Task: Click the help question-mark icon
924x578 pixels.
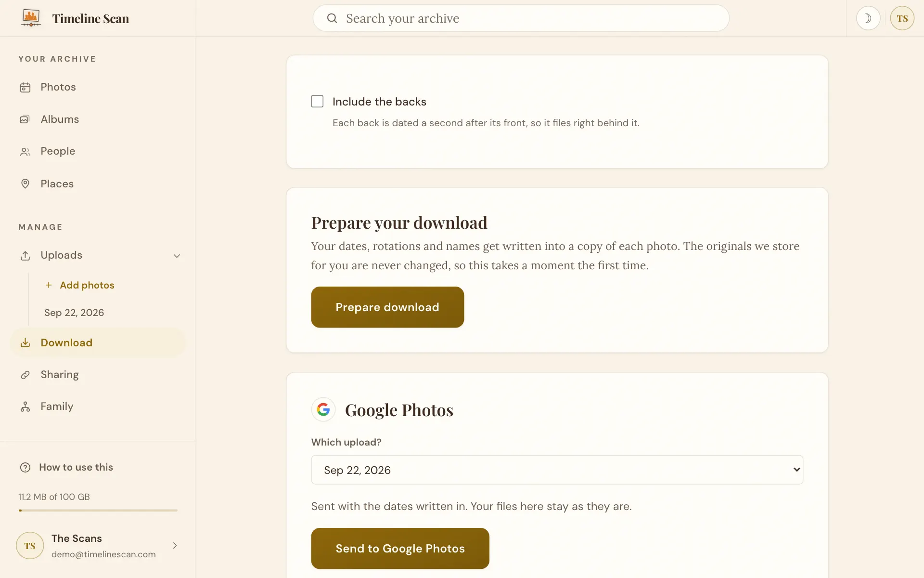Action: 25,467
